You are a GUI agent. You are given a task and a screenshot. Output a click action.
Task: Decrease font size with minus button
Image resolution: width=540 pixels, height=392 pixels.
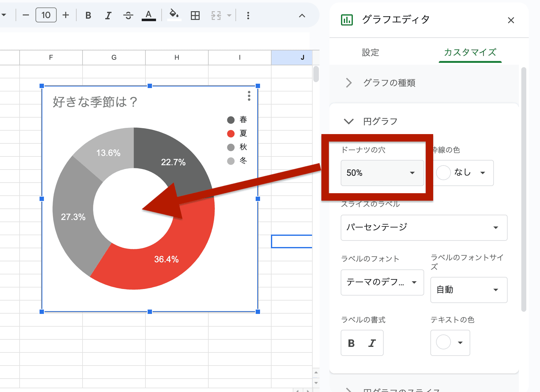(x=26, y=15)
